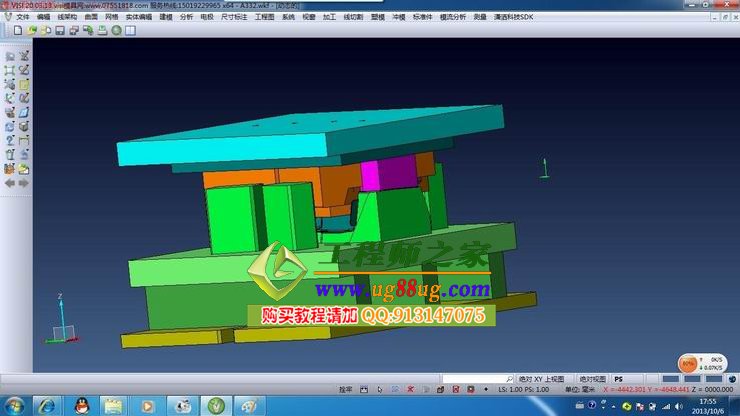Open Internet Explorer from taskbar
Viewport: 740px width, 416px height.
(46, 406)
